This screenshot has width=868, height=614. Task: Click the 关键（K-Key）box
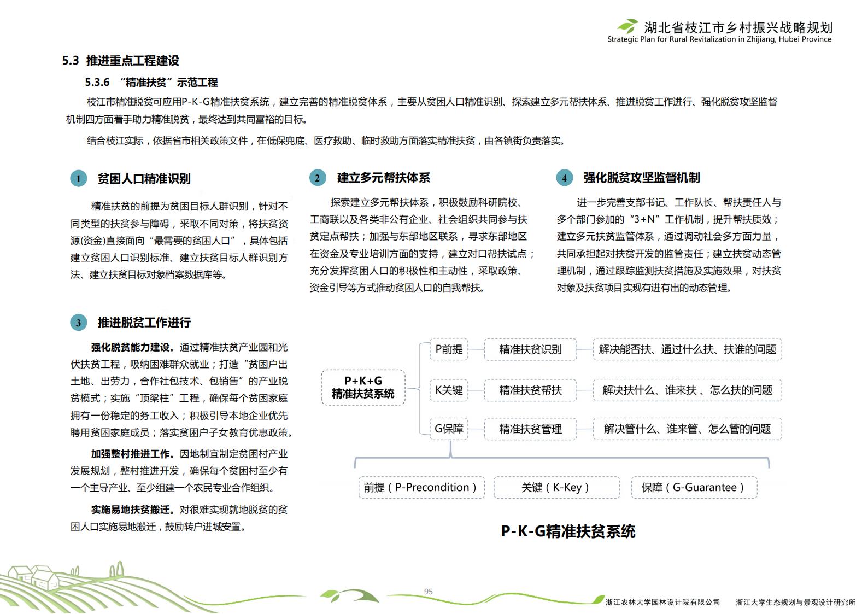pyautogui.click(x=556, y=487)
